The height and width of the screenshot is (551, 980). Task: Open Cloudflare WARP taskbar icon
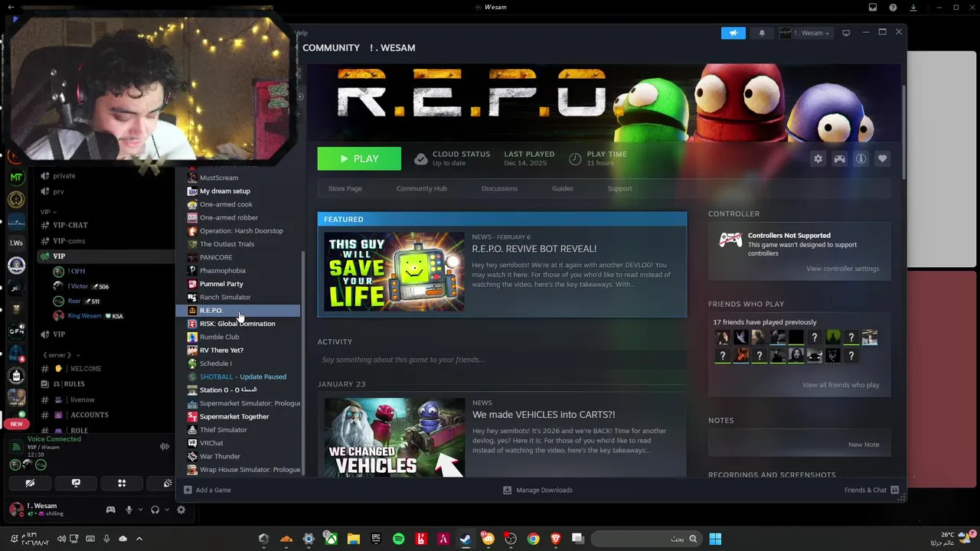(x=286, y=539)
